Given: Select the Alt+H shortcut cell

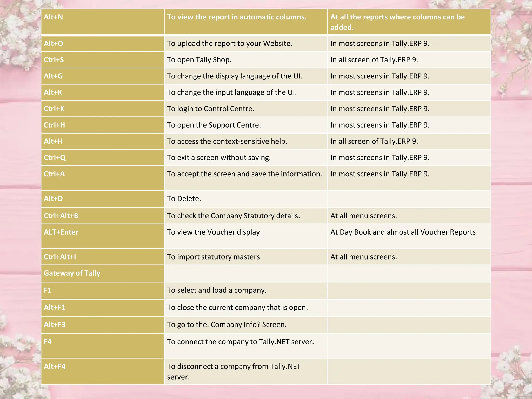Looking at the screenshot, I should (103, 142).
